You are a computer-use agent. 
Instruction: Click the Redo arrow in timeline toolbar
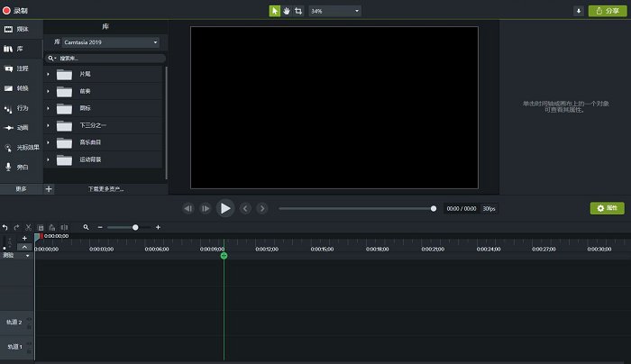point(17,227)
